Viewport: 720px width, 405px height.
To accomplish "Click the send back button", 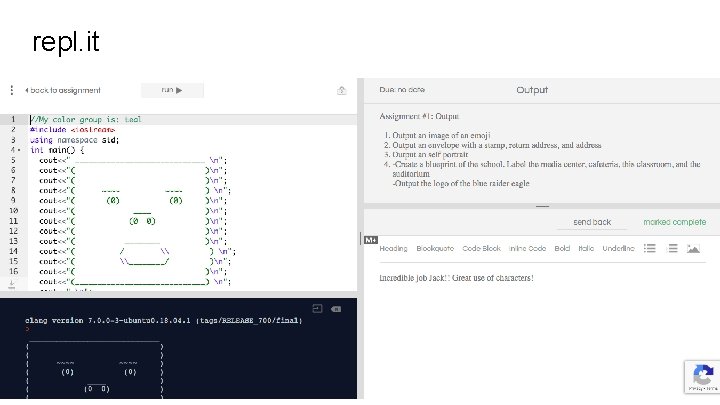I will coord(592,222).
